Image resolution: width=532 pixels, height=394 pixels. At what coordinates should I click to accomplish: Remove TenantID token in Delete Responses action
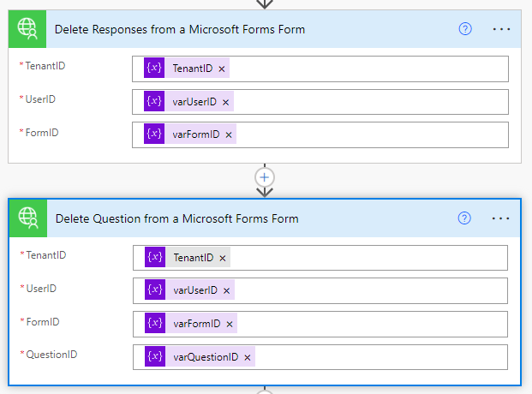pos(222,69)
